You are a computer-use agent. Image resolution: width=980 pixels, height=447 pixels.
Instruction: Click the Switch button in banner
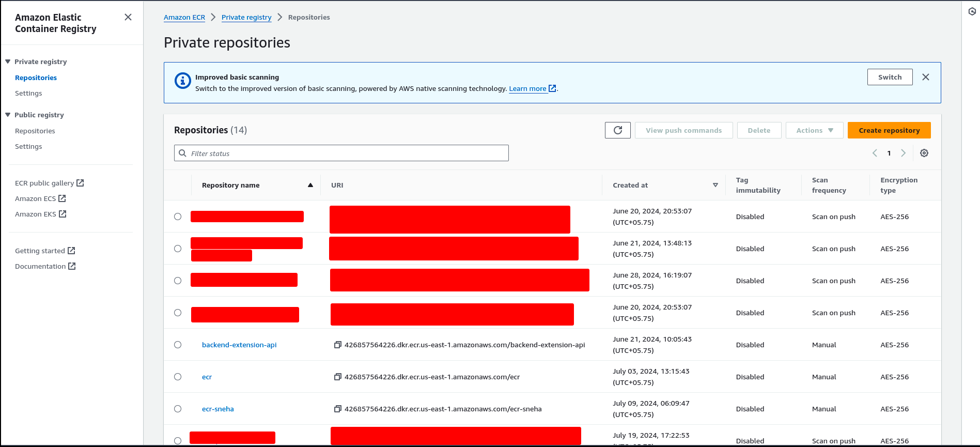click(x=890, y=77)
